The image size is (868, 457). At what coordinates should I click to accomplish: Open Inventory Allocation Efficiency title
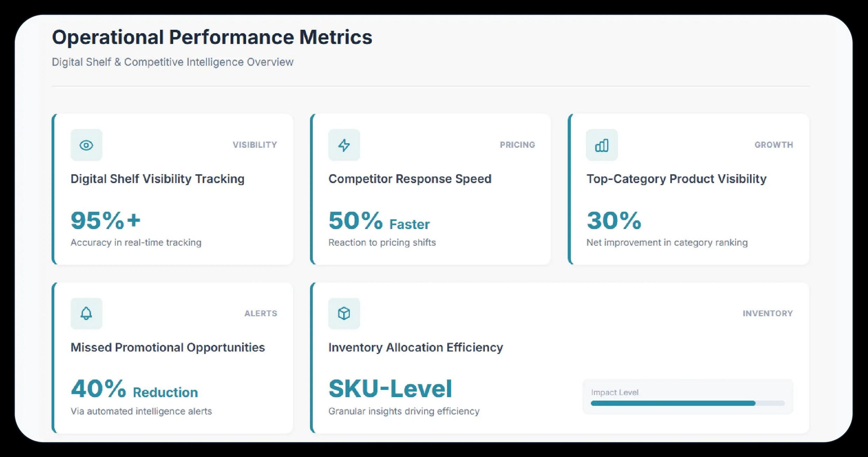coord(415,347)
